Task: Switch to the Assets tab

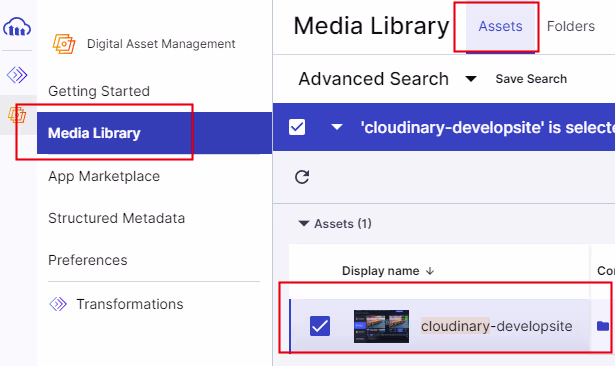Action: (x=500, y=26)
